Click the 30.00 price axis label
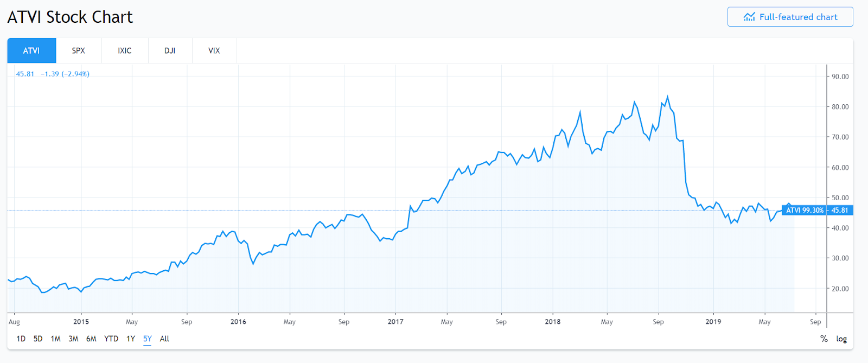Viewport: 868px width, 363px height. [x=840, y=258]
